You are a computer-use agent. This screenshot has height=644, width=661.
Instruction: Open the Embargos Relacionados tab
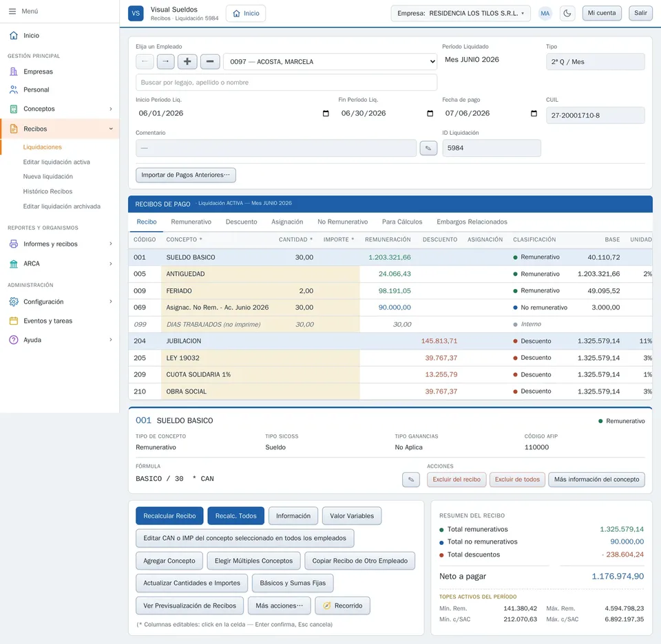472,222
